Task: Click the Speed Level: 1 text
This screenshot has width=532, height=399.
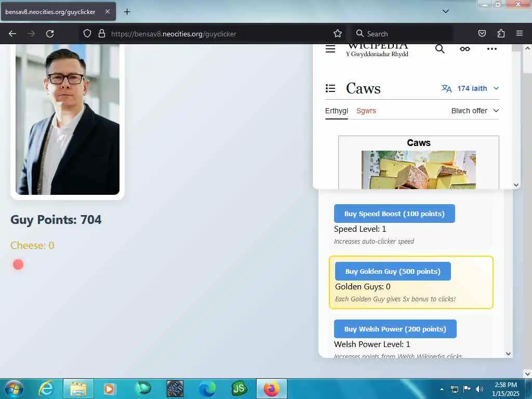Action: (x=360, y=229)
